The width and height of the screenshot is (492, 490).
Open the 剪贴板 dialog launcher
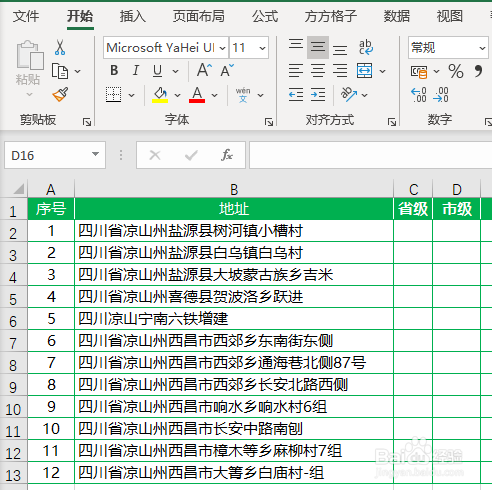pos(87,122)
